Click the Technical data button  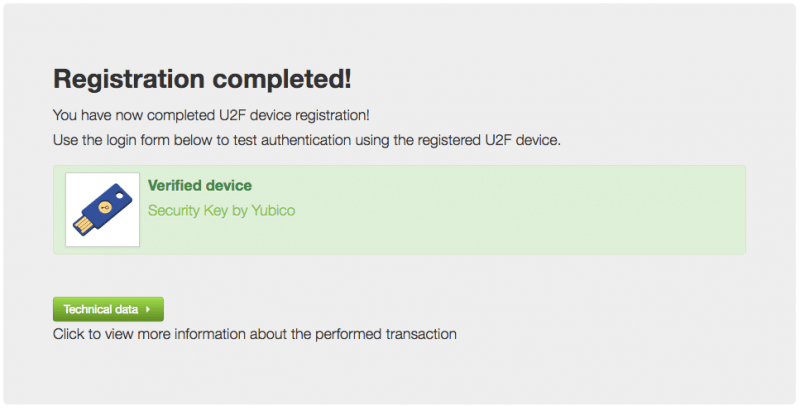[x=108, y=309]
